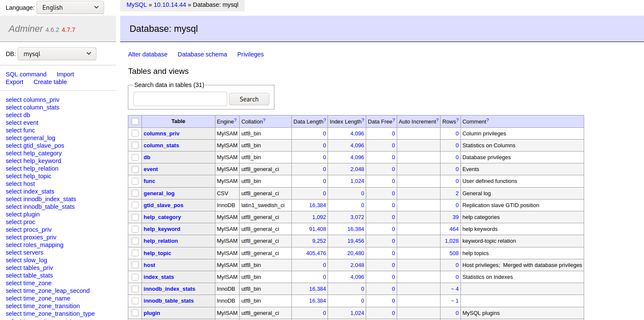Screen dimensions: 644x320
Task: Focus the search data in tables field
Action: [180, 99]
